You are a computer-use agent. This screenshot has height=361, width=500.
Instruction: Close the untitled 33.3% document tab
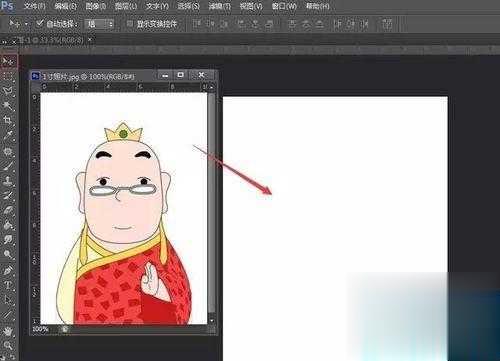click(x=90, y=40)
